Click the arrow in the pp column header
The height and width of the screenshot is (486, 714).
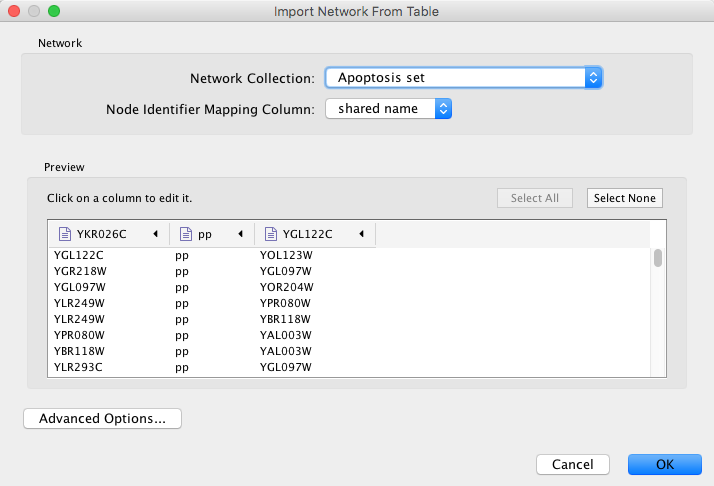pos(240,234)
